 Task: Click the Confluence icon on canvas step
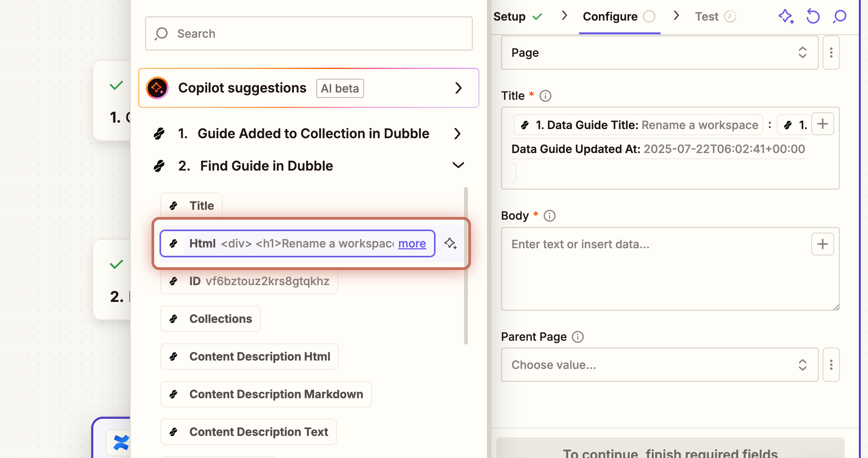[x=121, y=443]
